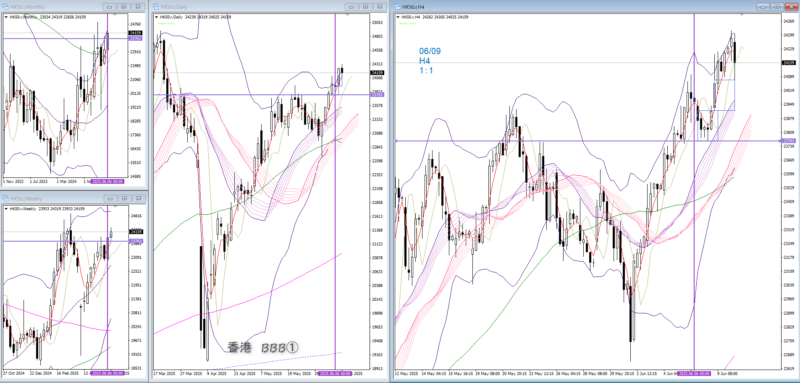This screenshot has width=800, height=383.
Task: Maximize the Monthly chart window
Action: (x=123, y=7)
